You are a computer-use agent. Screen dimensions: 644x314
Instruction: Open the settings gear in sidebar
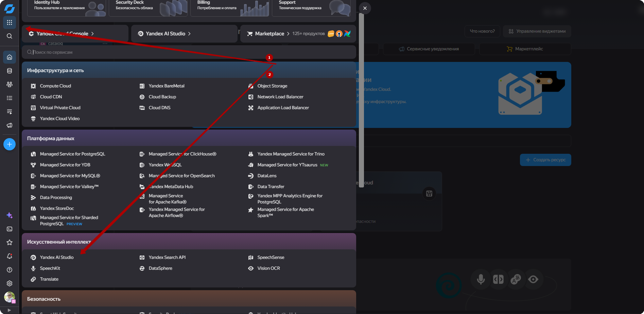(x=10, y=283)
